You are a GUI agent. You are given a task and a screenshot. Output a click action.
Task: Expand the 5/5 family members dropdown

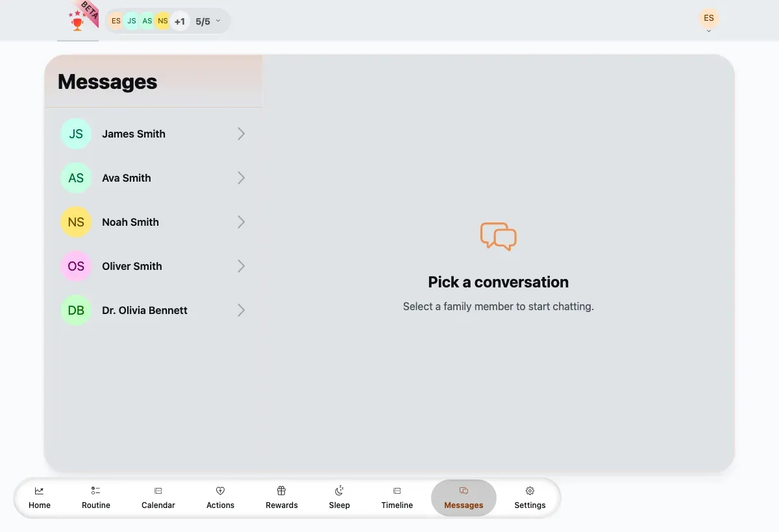tap(208, 21)
